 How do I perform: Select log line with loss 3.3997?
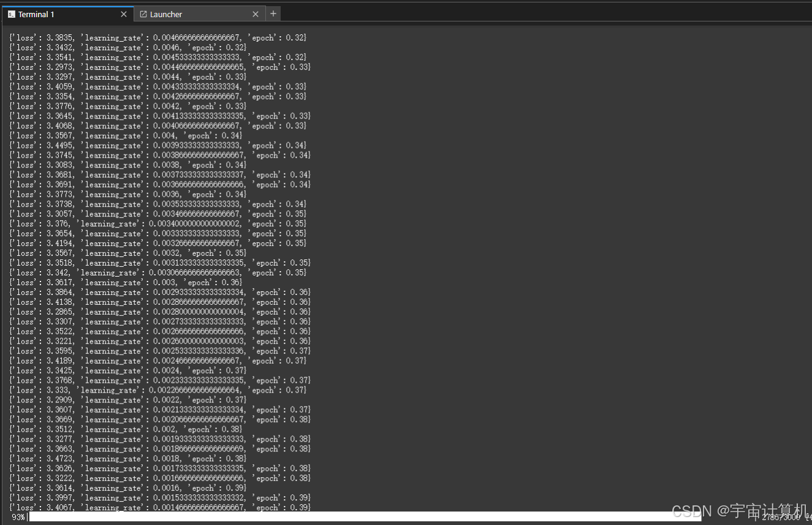(161, 499)
